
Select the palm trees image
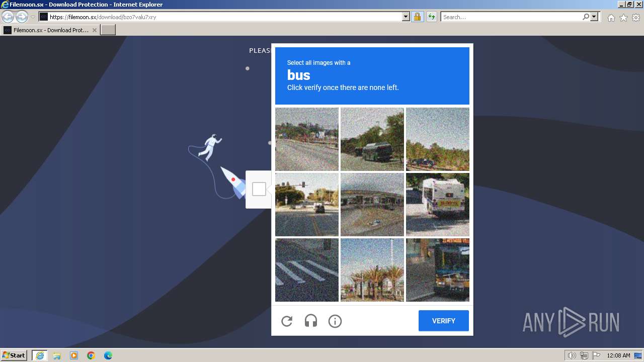tap(372, 270)
